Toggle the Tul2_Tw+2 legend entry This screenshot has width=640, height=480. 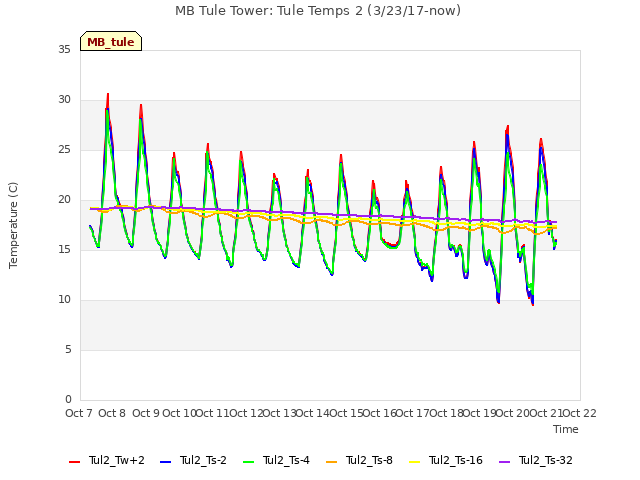[x=107, y=460]
